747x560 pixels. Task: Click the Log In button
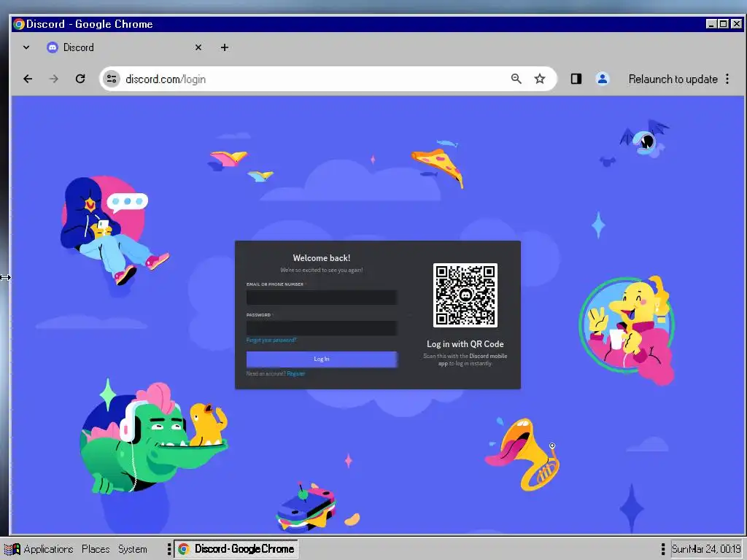322,359
